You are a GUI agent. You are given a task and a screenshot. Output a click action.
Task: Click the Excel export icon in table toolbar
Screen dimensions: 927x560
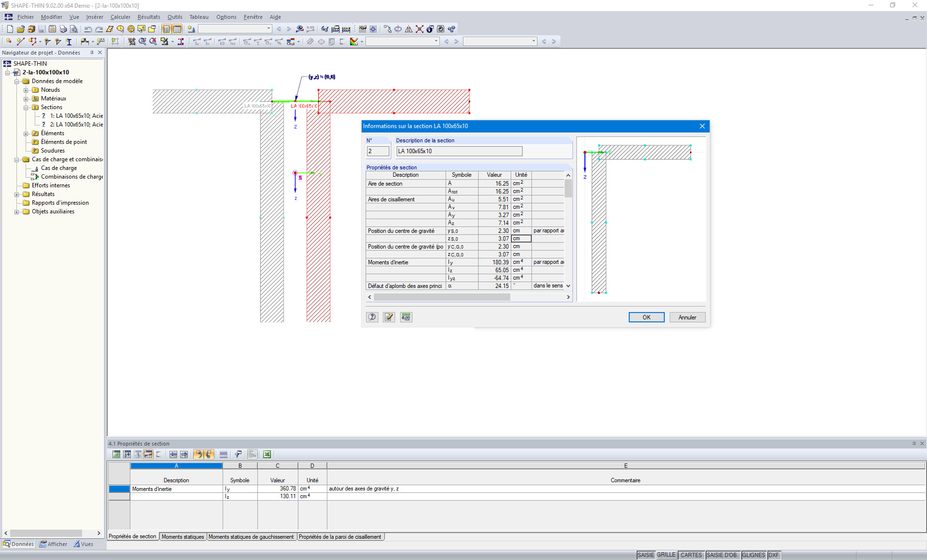(267, 454)
